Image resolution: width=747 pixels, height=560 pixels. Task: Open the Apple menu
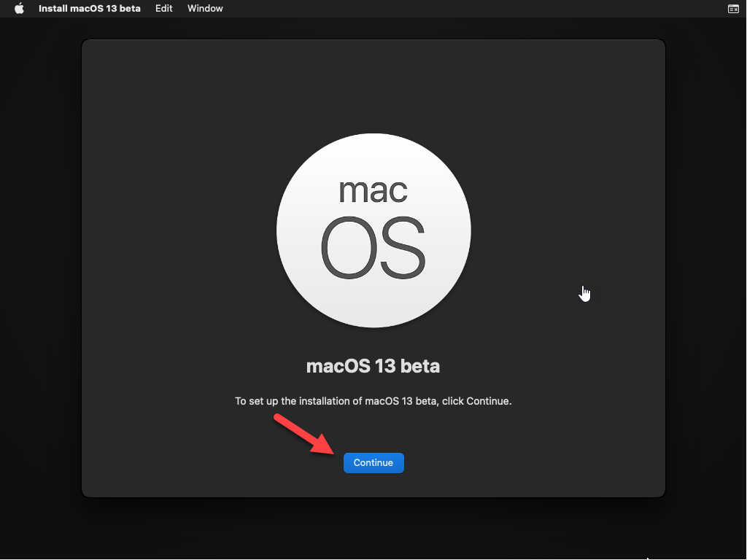pyautogui.click(x=20, y=9)
